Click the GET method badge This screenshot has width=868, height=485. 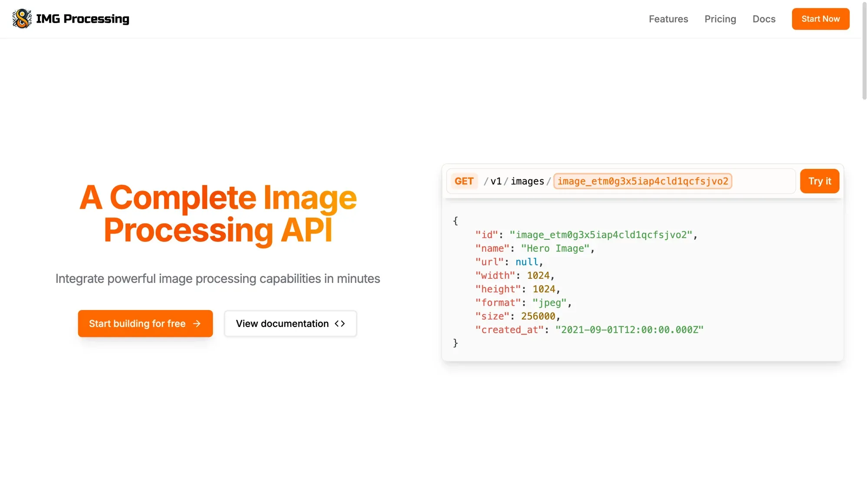pyautogui.click(x=464, y=181)
